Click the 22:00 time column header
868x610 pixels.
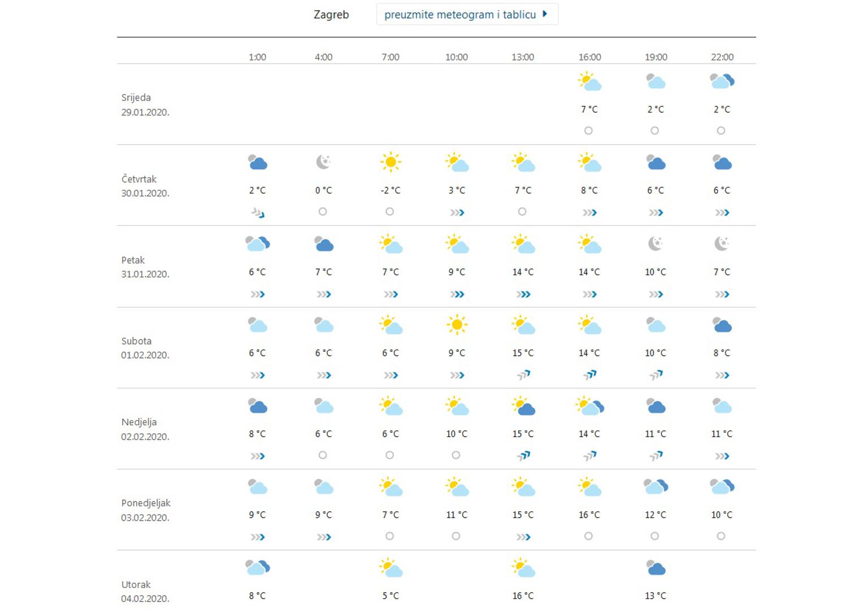(x=722, y=57)
